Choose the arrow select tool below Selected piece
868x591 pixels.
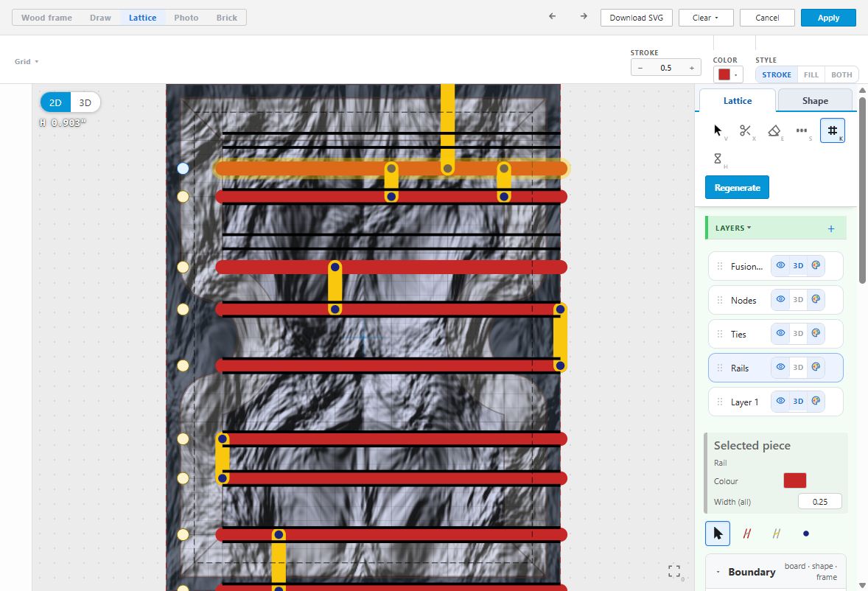click(x=718, y=534)
